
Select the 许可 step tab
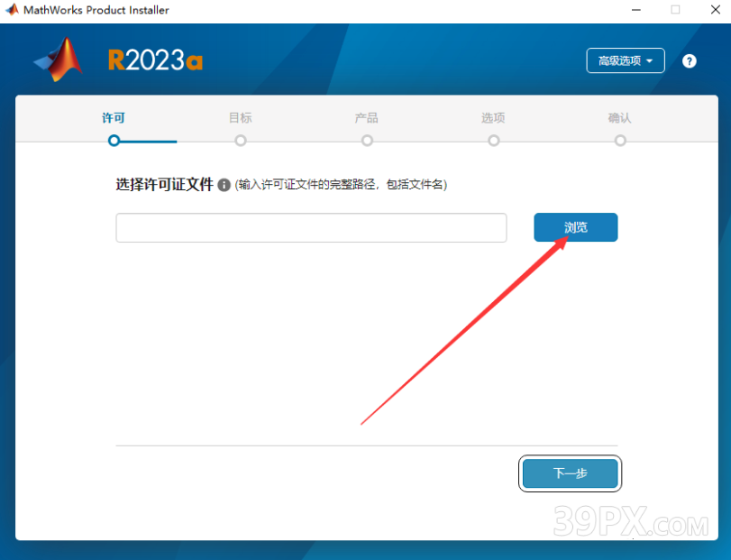(114, 118)
